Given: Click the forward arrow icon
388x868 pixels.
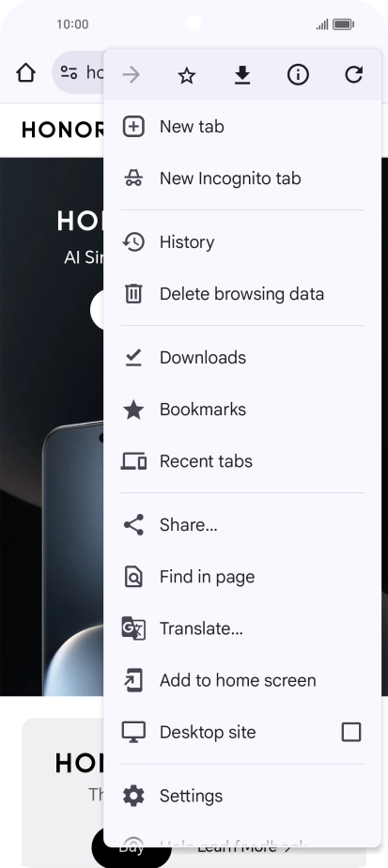Looking at the screenshot, I should point(132,75).
